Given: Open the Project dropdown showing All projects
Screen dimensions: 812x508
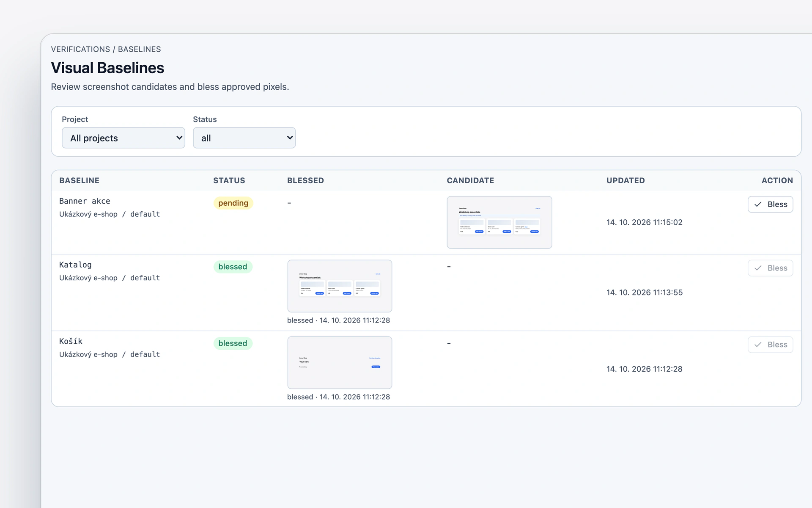Looking at the screenshot, I should [x=123, y=138].
